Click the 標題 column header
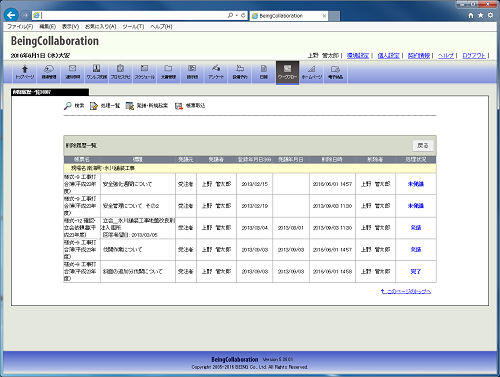 tap(138, 160)
